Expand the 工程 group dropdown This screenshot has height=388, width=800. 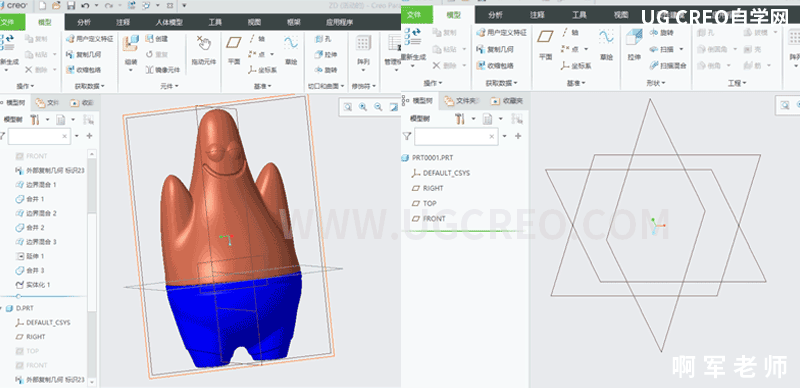pyautogui.click(x=737, y=83)
